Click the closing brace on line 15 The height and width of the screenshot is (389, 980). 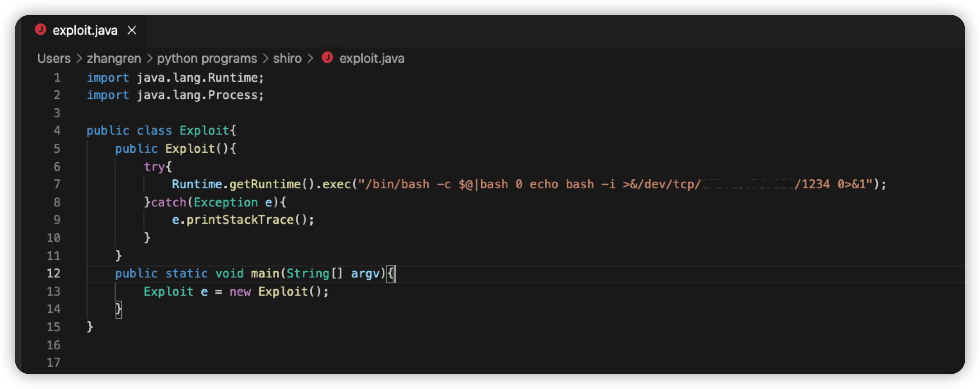90,327
